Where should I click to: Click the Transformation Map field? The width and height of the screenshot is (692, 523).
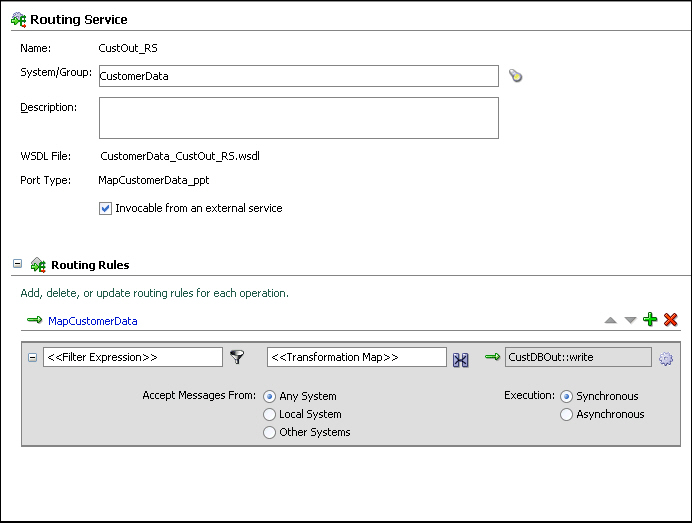(357, 357)
